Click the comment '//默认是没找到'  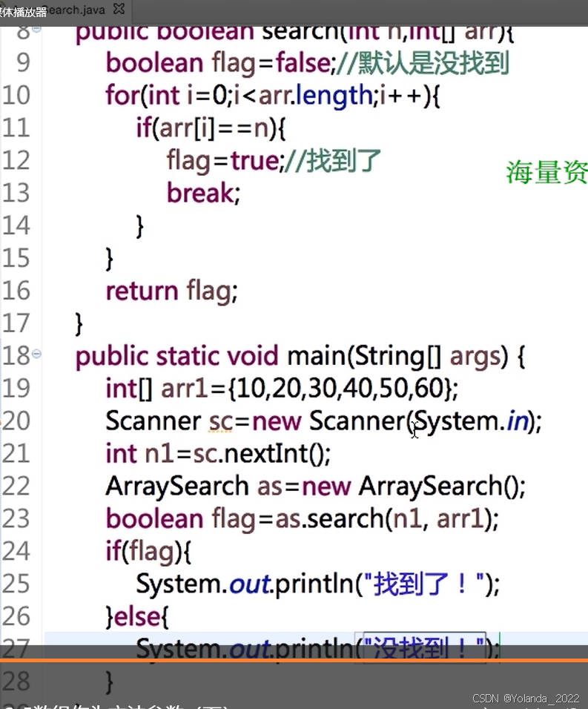coord(423,63)
